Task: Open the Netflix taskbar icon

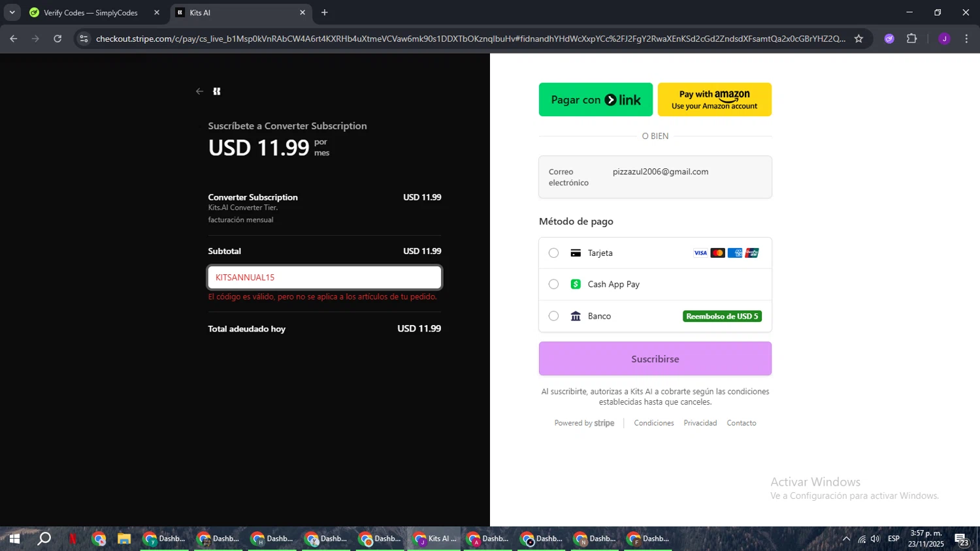Action: coord(73,539)
